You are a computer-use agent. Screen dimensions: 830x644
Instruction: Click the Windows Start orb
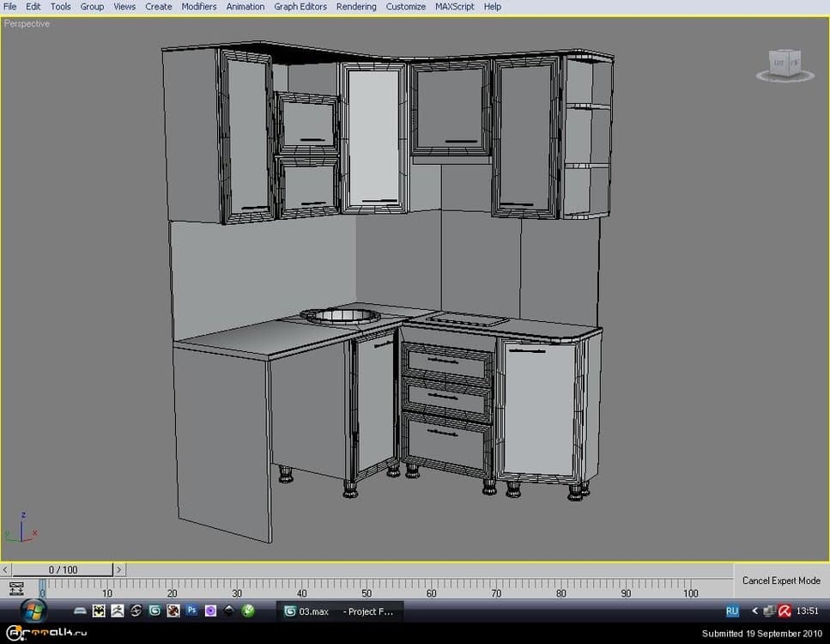33,611
